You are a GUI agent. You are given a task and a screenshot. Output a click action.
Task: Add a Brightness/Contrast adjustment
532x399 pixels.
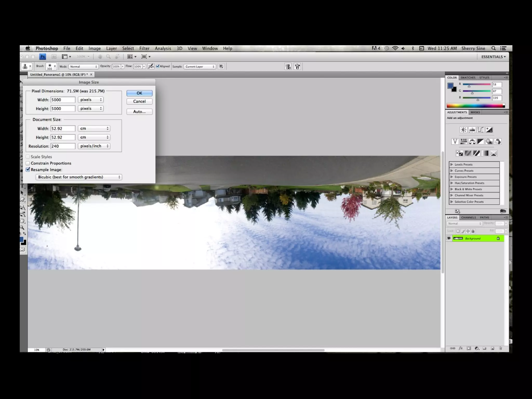click(463, 130)
